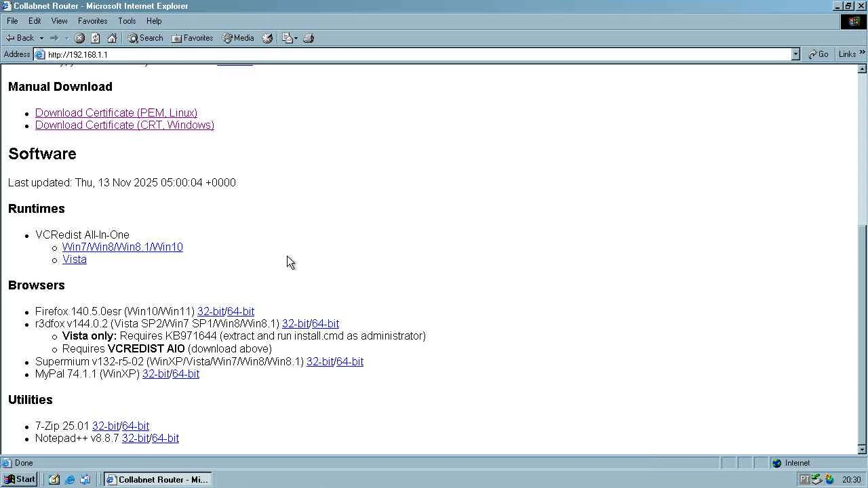Viewport: 868px width, 488px height.
Task: Download MyPal 74.1.1 32-bit
Action: [155, 374]
